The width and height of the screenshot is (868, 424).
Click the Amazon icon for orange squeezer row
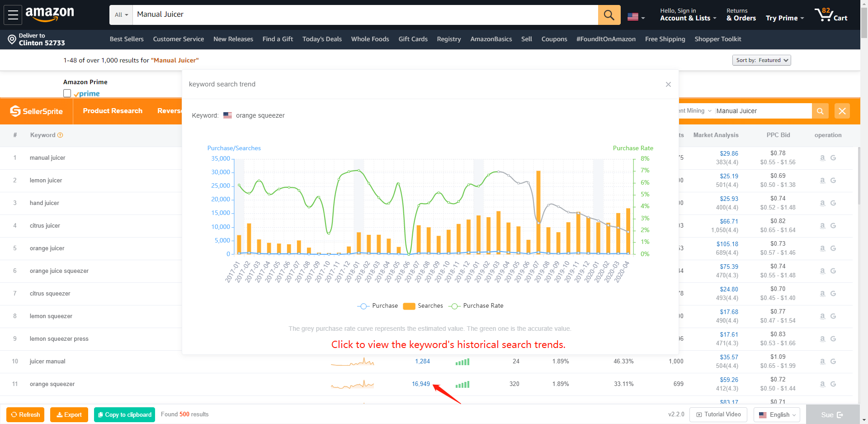(822, 384)
